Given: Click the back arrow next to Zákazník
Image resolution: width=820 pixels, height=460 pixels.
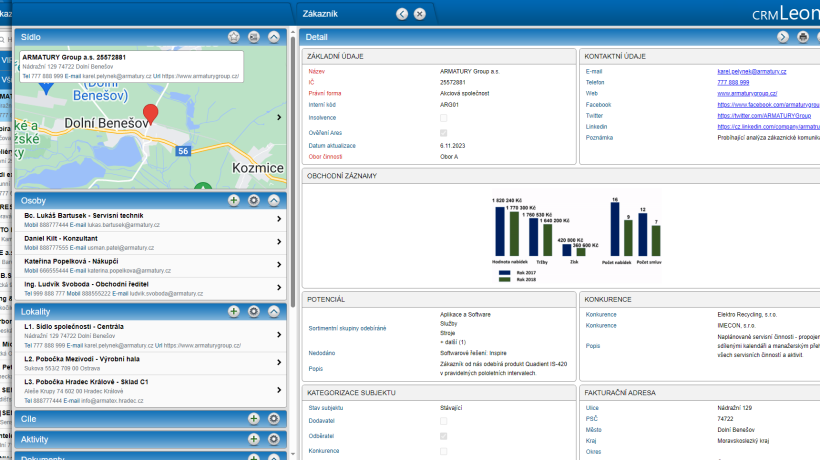Looking at the screenshot, I should (402, 14).
